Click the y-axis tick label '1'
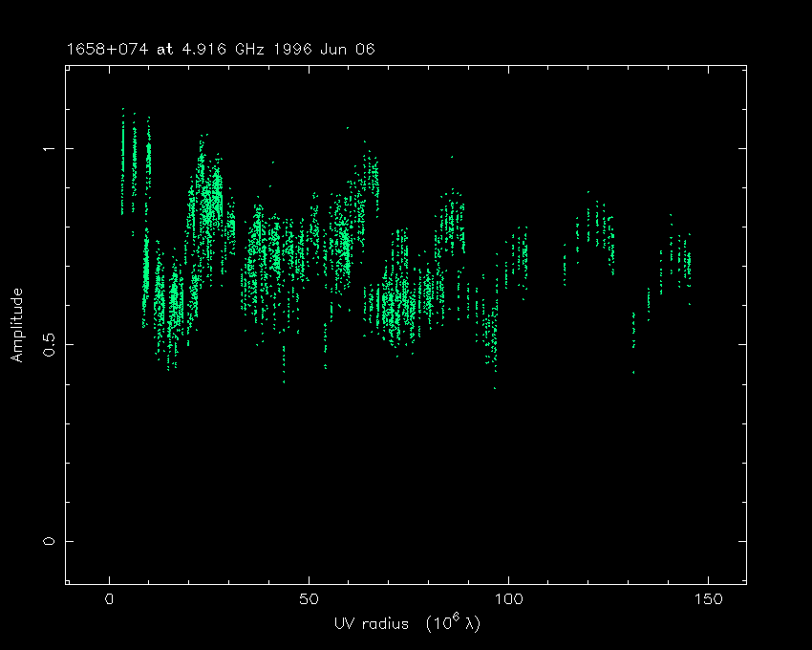Viewport: 812px width, 650px height. pos(48,149)
